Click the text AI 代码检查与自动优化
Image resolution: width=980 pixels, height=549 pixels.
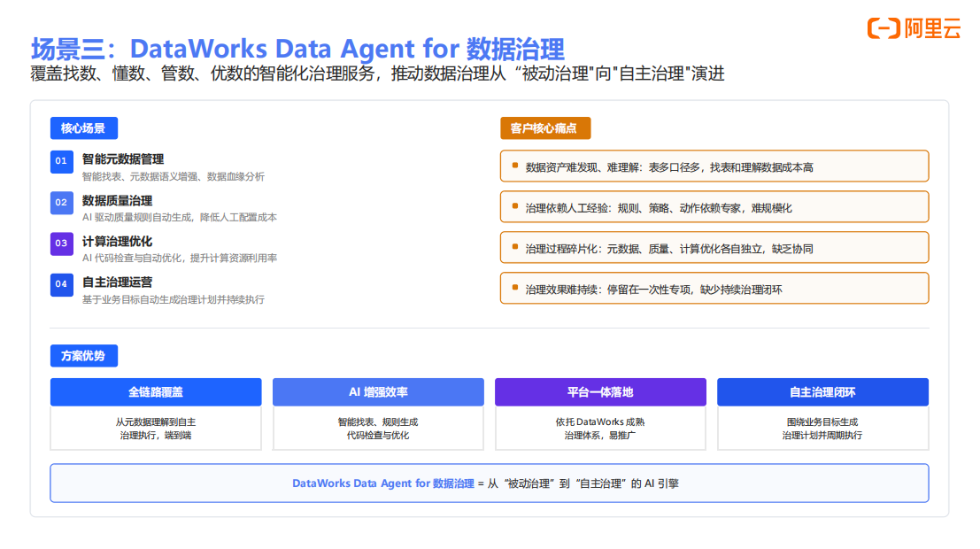pos(180,259)
